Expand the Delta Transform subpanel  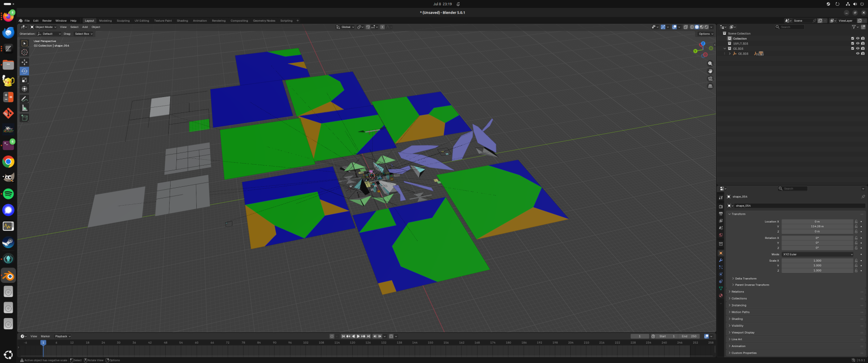pos(746,279)
